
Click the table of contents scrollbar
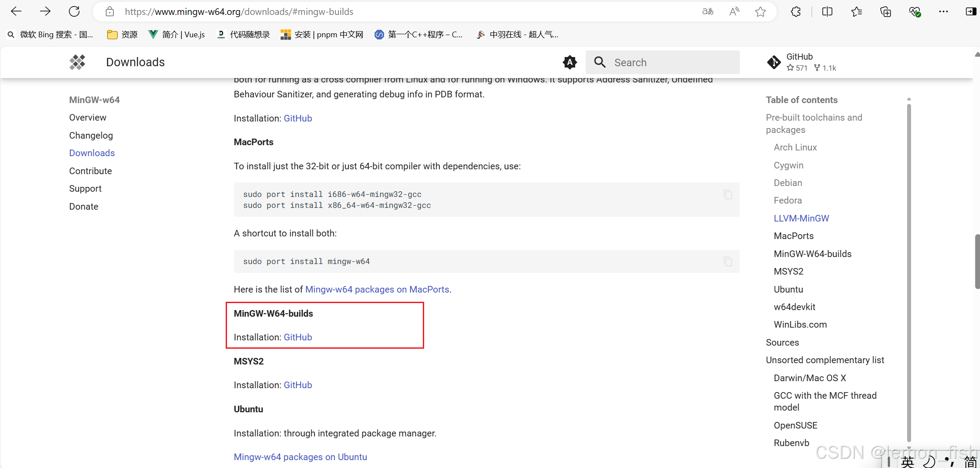pos(909,272)
